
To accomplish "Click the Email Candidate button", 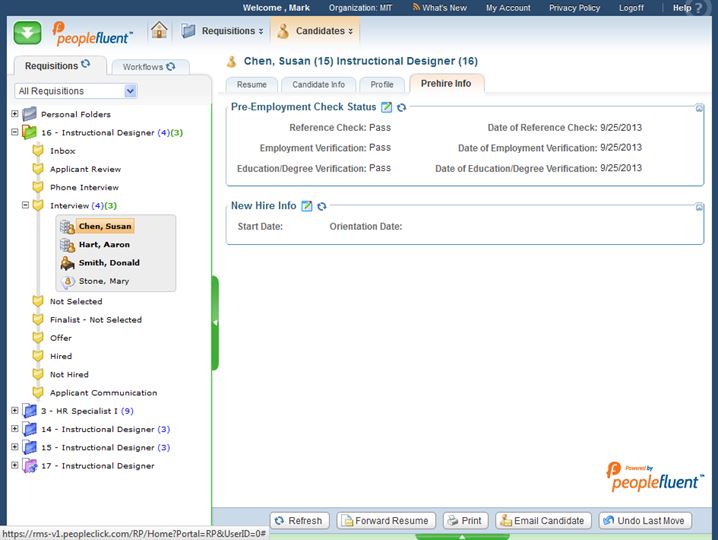I will tap(541, 521).
